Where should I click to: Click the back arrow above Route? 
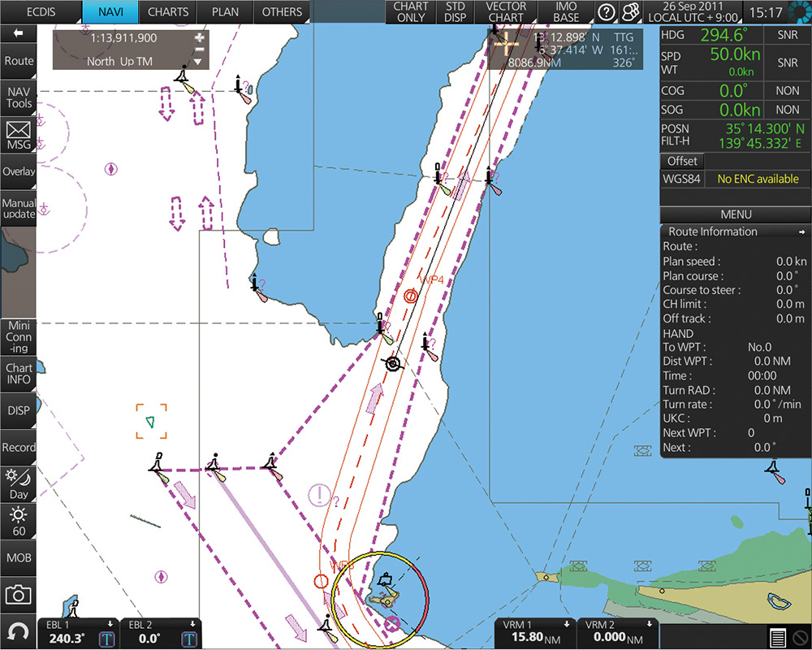point(18,33)
